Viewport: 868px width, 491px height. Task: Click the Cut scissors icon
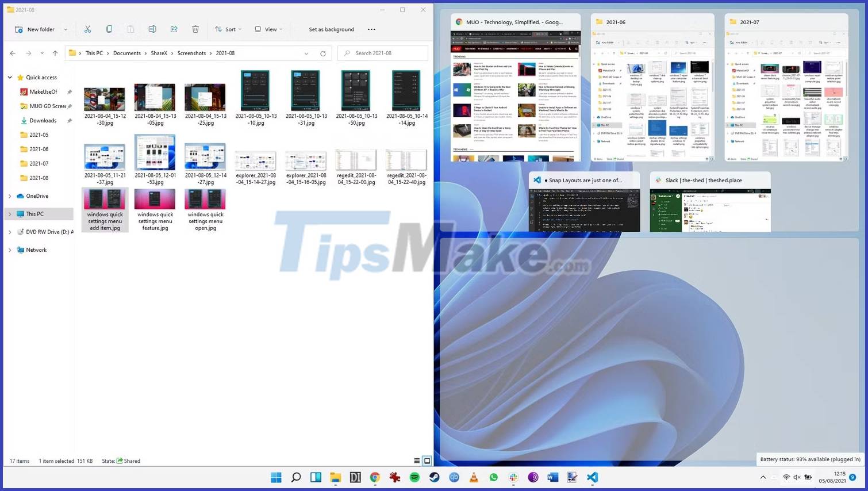(x=88, y=29)
